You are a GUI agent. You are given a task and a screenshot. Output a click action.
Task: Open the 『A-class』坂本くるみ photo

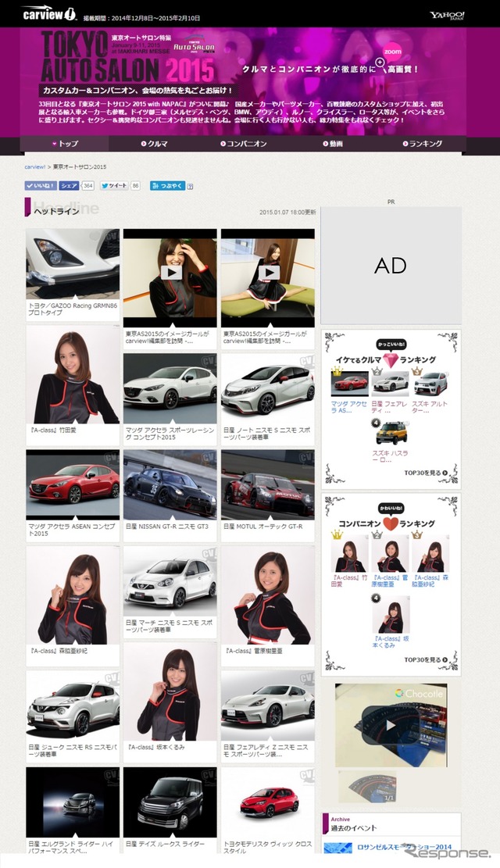[x=170, y=692]
